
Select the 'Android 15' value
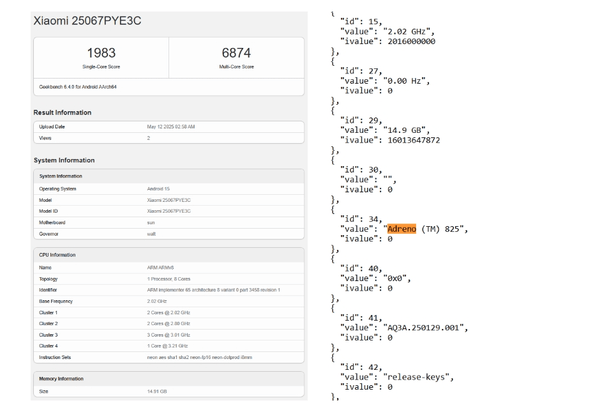click(x=158, y=189)
